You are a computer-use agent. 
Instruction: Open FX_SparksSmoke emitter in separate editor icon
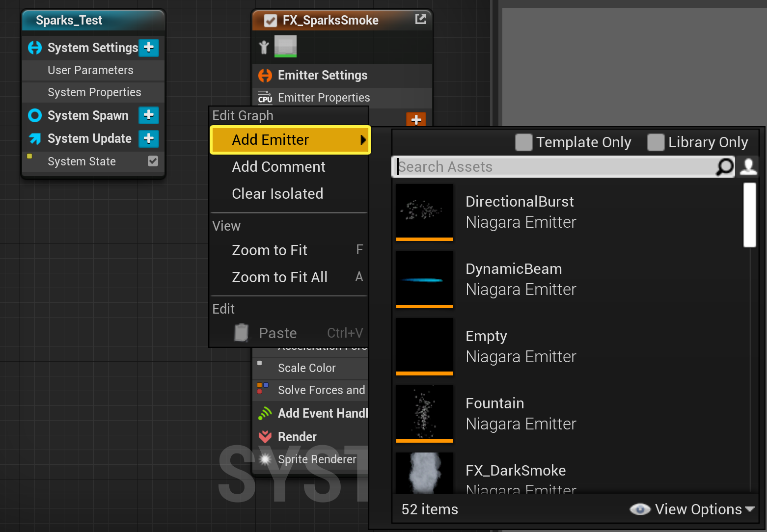click(421, 19)
